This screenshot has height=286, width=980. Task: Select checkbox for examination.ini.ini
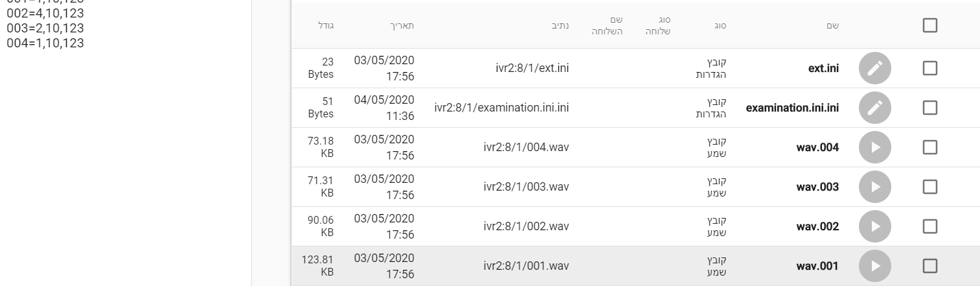(929, 108)
